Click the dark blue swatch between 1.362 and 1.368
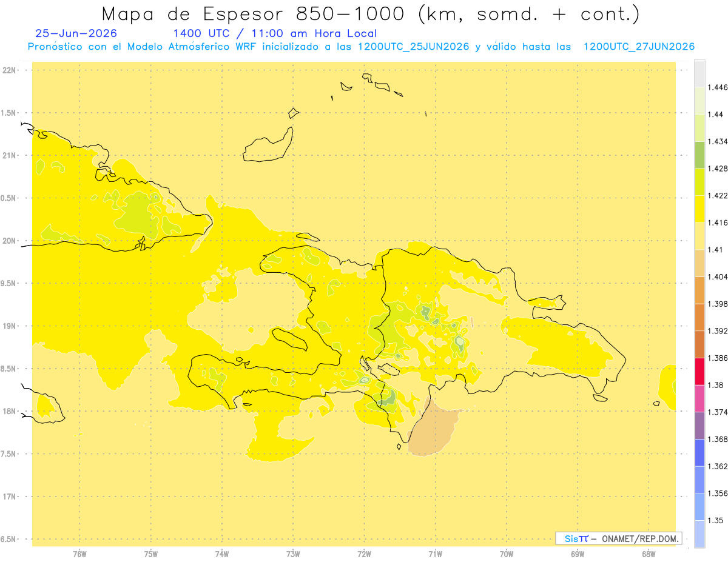This screenshot has height=562, width=728. [699, 452]
